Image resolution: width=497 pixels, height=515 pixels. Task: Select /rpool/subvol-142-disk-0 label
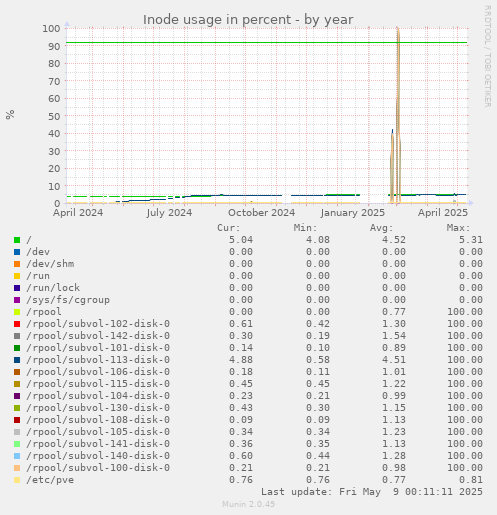tap(98, 336)
